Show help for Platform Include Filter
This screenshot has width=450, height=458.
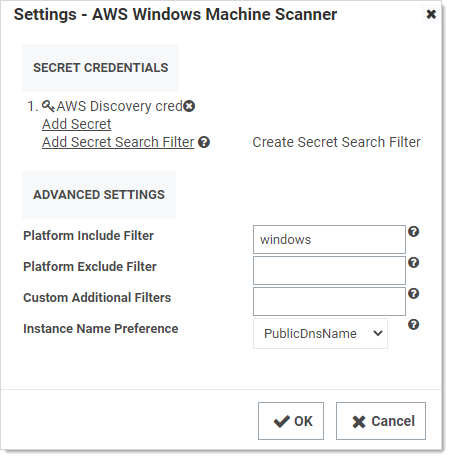pyautogui.click(x=414, y=231)
